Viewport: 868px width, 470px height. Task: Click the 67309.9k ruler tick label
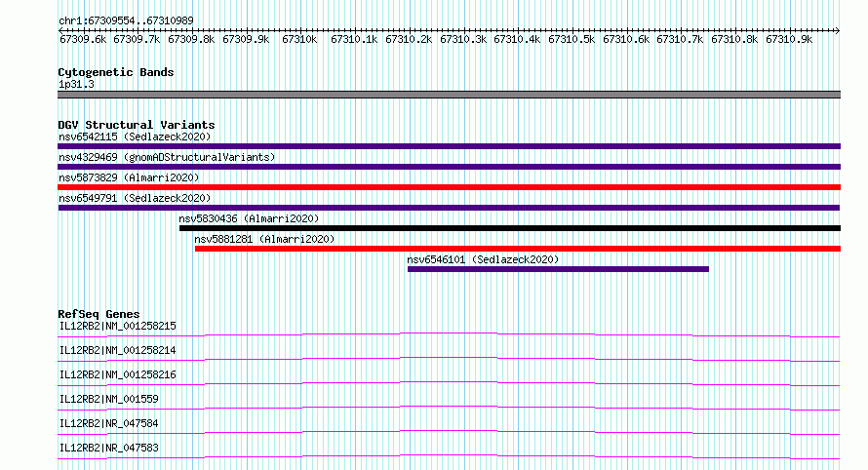pos(246,39)
